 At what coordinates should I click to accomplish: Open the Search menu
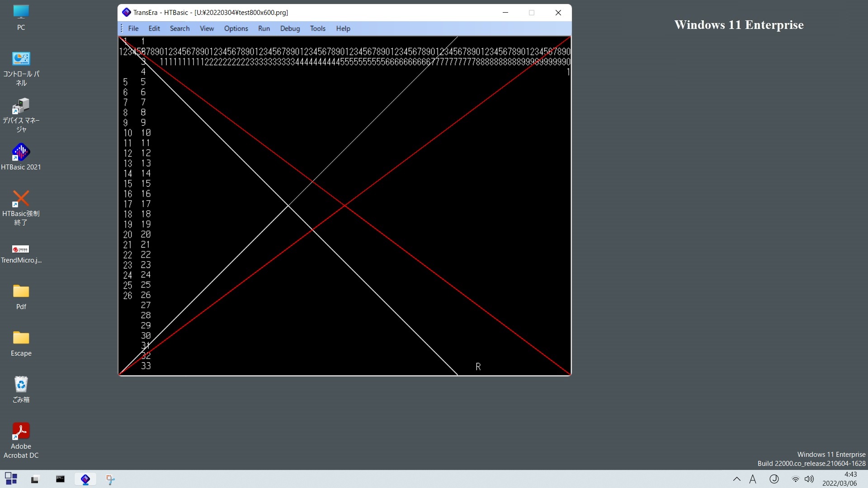(179, 28)
